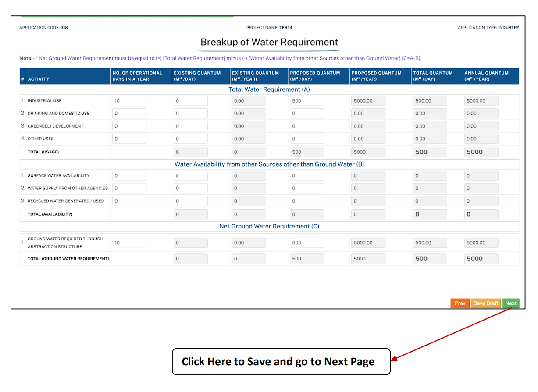
Task: Click Proposed Quantum field for Greenbelt Development
Action: click(306, 126)
